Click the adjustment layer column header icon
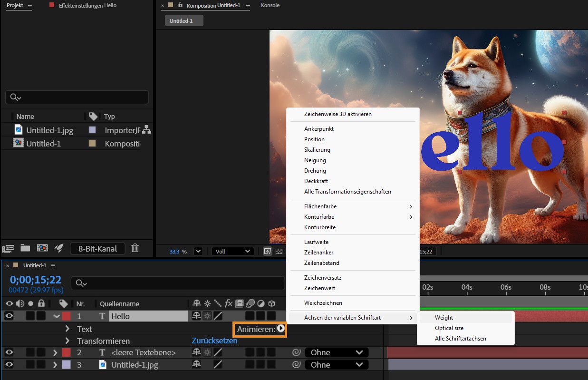Image resolution: width=588 pixels, height=380 pixels. point(261,303)
